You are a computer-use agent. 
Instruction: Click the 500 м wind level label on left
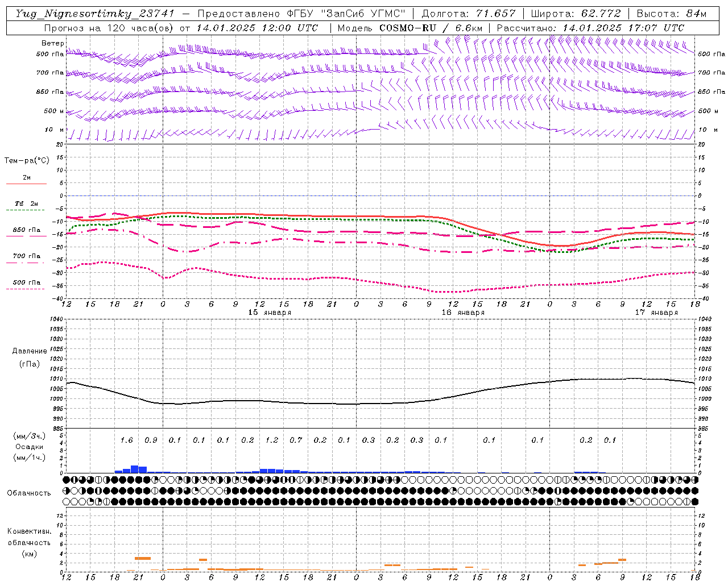[54, 111]
